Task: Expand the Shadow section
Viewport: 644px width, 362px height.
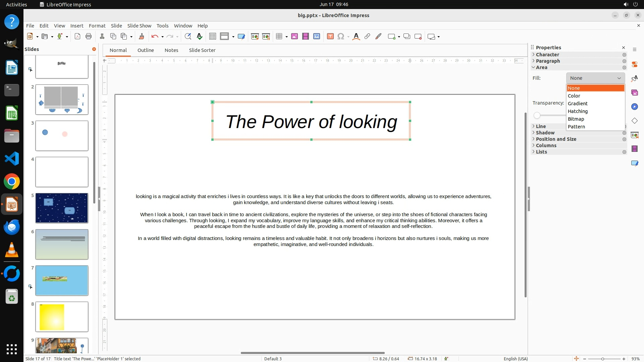Action: [x=545, y=133]
